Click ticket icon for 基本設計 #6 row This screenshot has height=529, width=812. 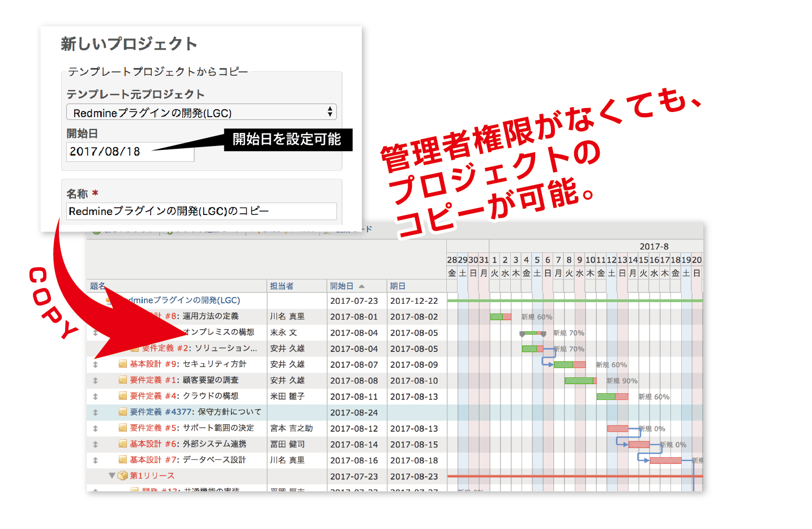122,444
